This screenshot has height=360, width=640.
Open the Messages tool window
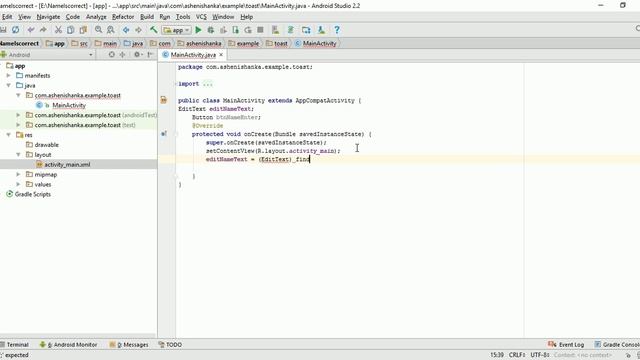pyautogui.click(x=129, y=344)
